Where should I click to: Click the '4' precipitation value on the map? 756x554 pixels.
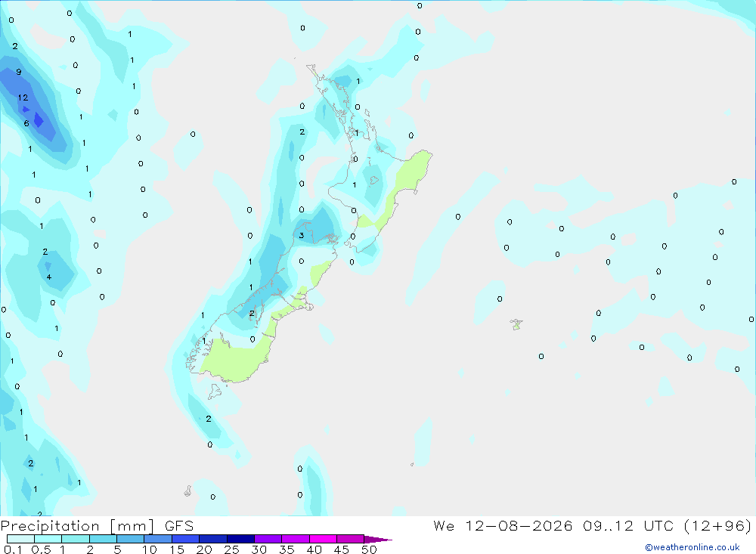[x=48, y=277]
